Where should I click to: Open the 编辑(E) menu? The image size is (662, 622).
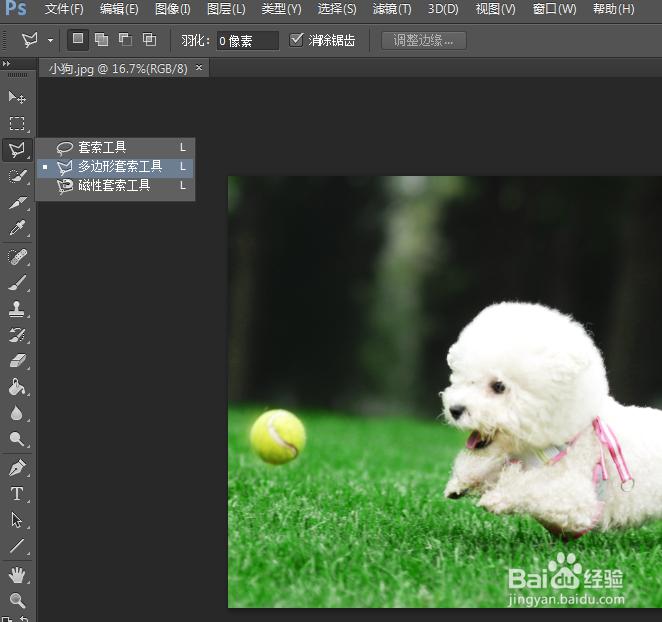pyautogui.click(x=119, y=9)
